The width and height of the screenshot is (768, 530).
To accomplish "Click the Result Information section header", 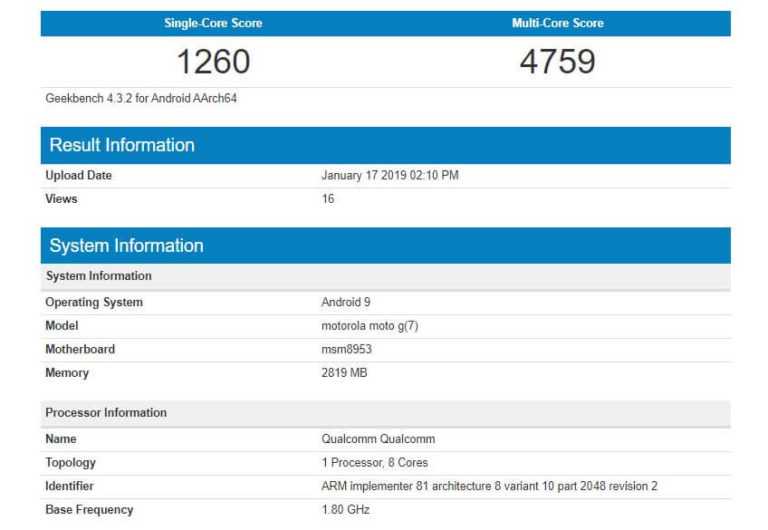I will click(x=385, y=145).
